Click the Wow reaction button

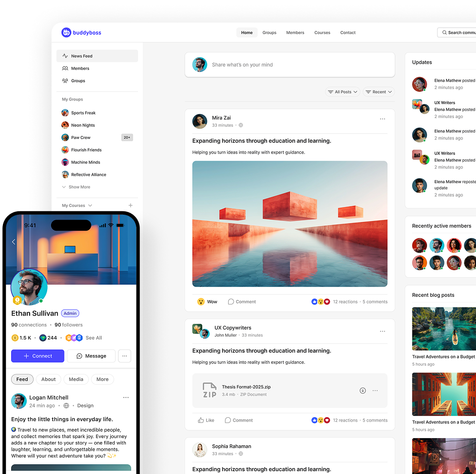point(207,302)
